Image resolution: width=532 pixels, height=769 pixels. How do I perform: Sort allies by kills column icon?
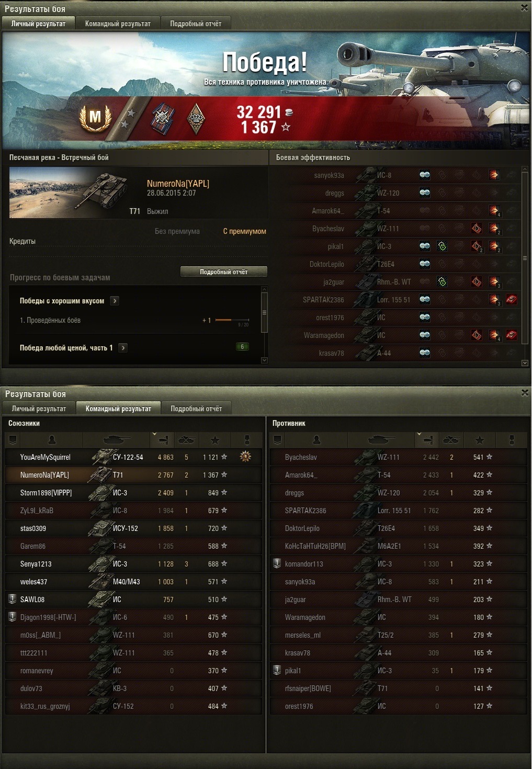[186, 440]
